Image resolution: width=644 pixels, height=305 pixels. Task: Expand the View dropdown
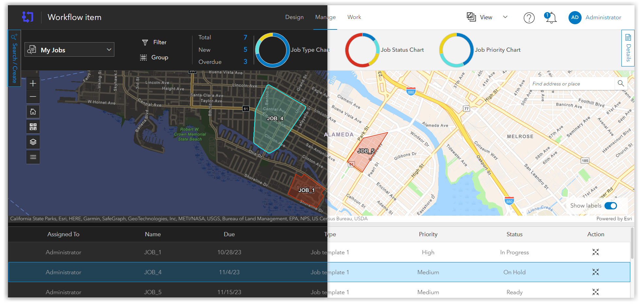[505, 17]
